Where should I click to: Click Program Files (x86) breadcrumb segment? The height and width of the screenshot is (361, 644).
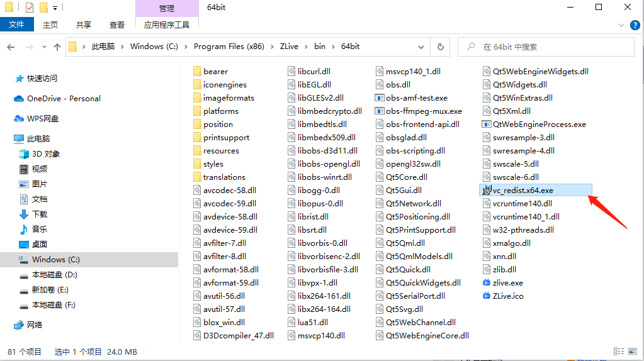click(229, 47)
